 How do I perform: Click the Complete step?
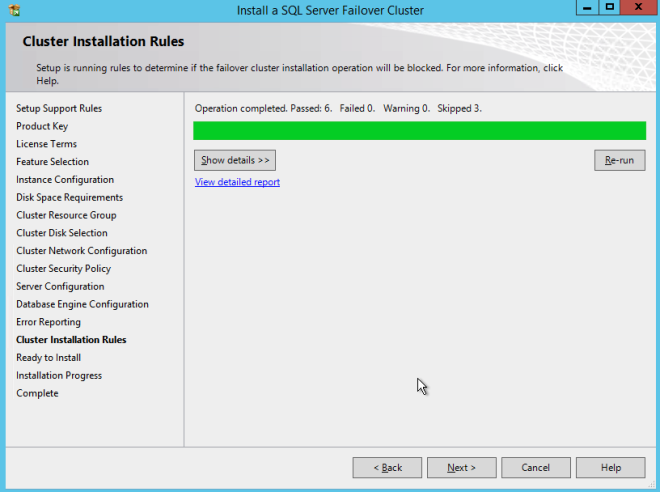point(37,393)
